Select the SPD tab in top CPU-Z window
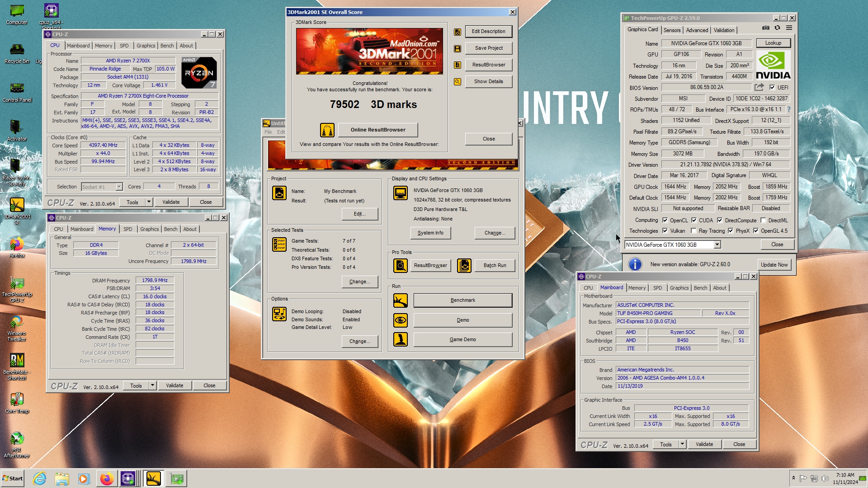 (124, 46)
